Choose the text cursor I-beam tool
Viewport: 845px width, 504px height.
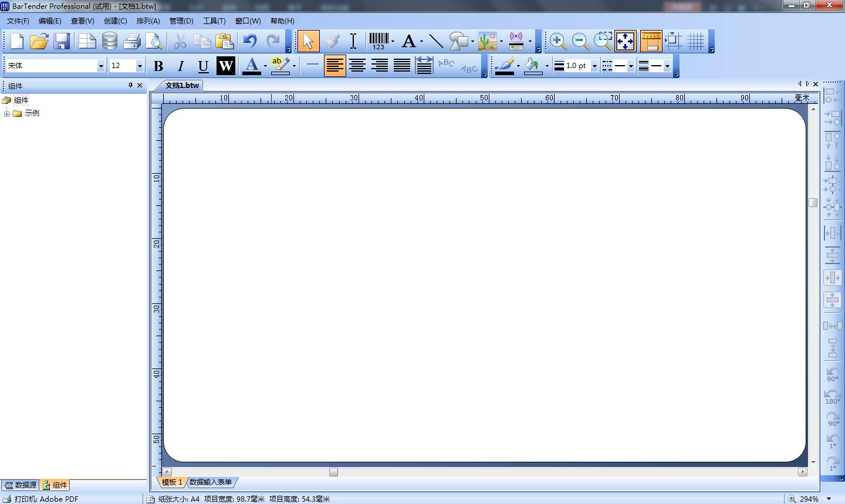pos(353,41)
